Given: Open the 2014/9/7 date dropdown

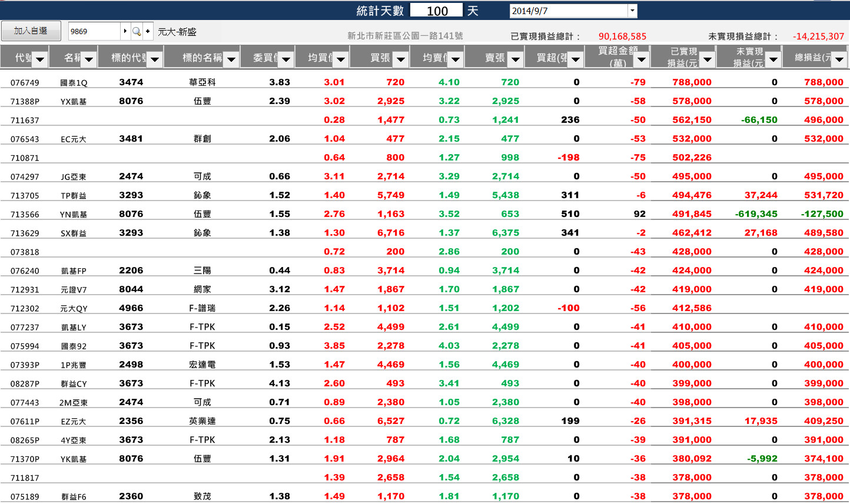Looking at the screenshot, I should [632, 11].
